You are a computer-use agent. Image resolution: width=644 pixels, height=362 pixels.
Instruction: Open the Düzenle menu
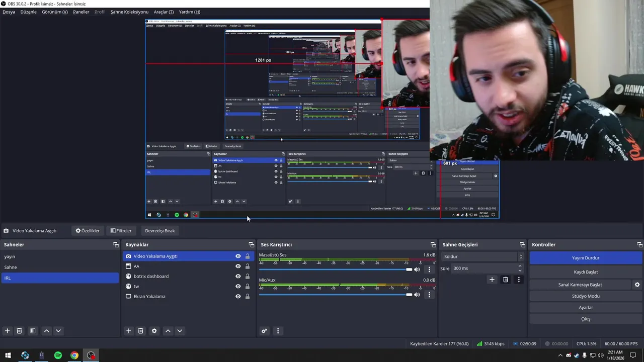(28, 12)
